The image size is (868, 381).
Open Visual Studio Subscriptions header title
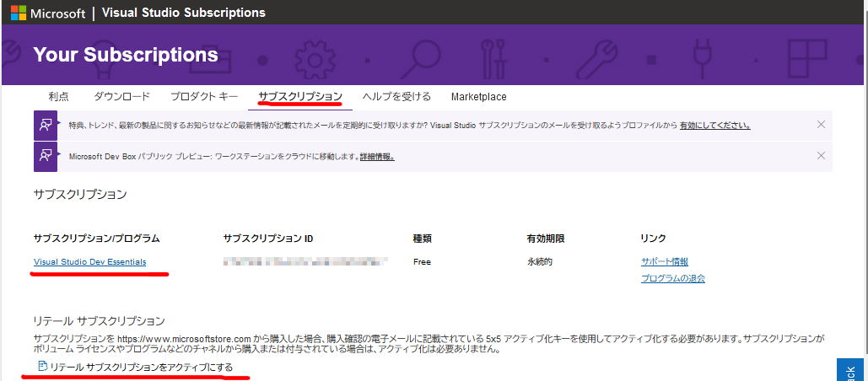184,13
